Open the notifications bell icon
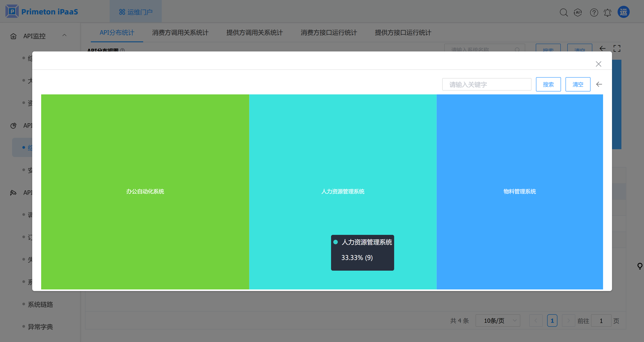The height and width of the screenshot is (342, 644). pos(608,13)
